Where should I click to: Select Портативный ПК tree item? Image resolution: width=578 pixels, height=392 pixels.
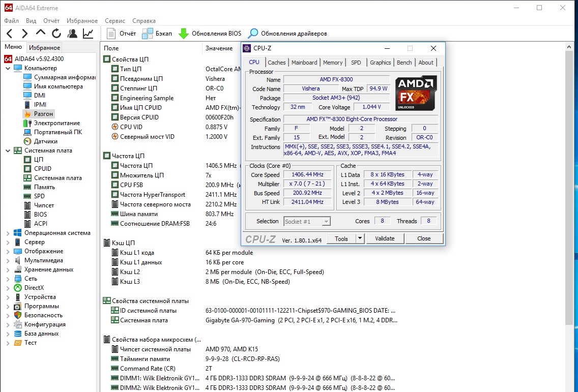[53, 132]
